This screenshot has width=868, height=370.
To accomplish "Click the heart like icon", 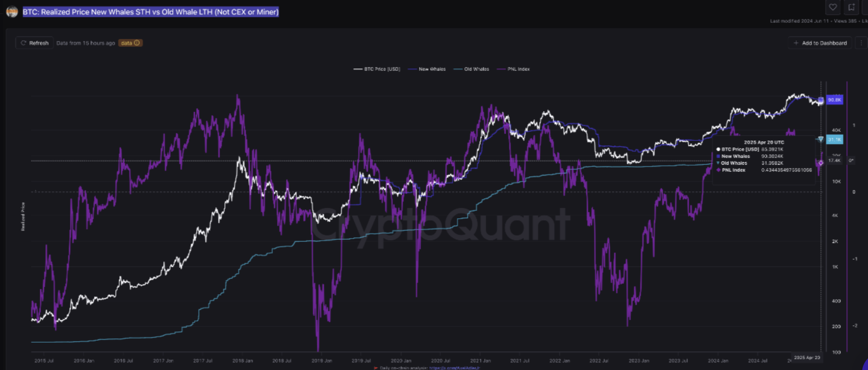I will point(833,7).
